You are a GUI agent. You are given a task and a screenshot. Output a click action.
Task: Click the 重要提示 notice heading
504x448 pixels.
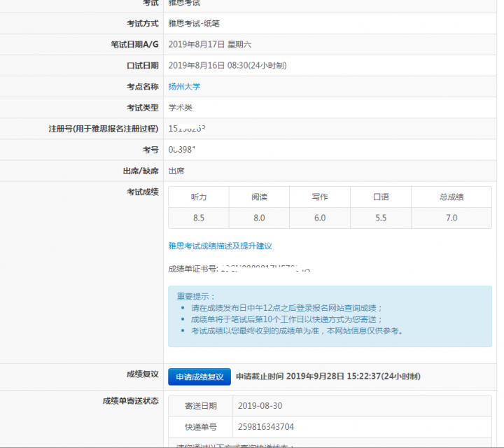coord(197,296)
